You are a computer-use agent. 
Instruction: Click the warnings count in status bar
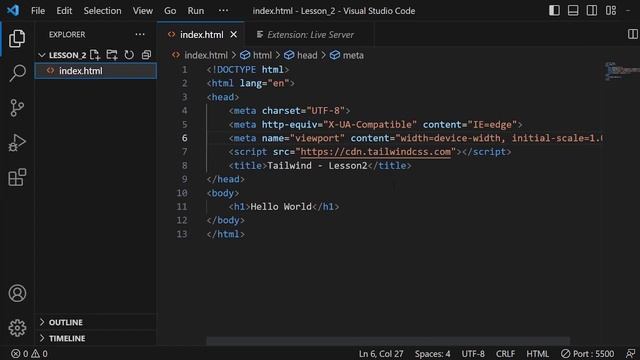(40, 353)
